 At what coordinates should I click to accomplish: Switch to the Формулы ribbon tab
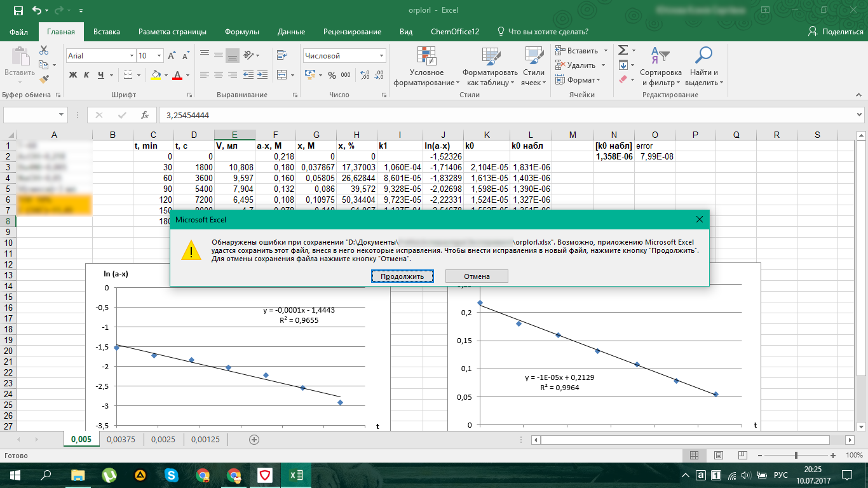[242, 31]
